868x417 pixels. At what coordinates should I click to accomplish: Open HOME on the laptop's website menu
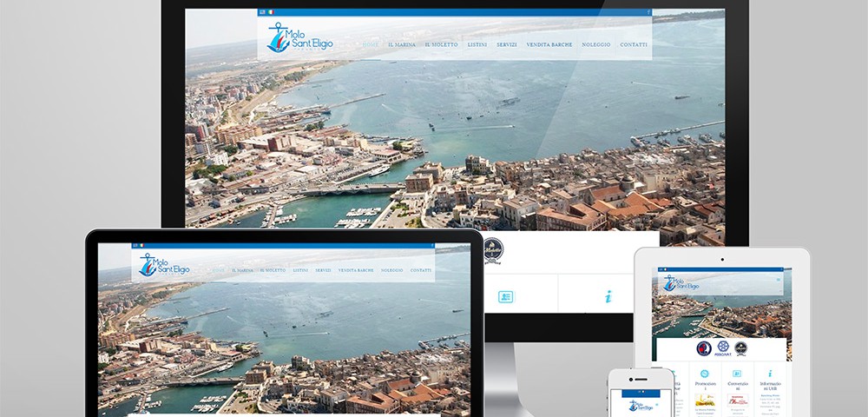click(x=218, y=270)
